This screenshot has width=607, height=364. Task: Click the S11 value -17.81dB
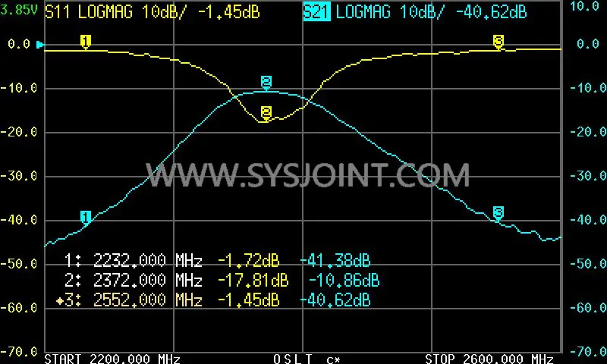(253, 280)
